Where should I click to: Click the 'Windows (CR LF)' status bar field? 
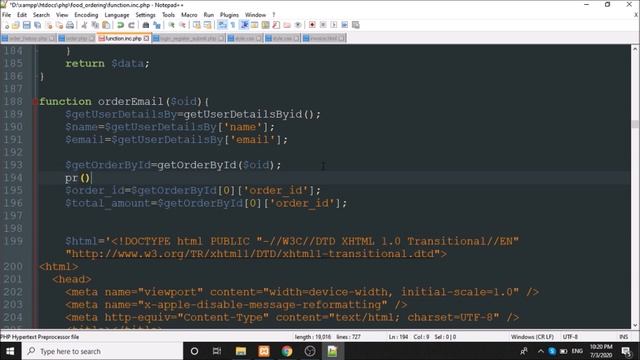tap(532, 337)
